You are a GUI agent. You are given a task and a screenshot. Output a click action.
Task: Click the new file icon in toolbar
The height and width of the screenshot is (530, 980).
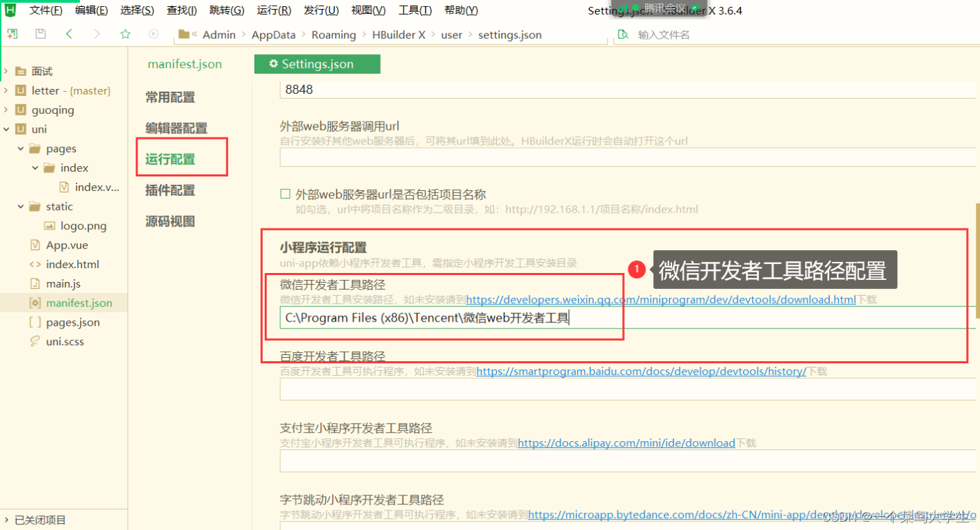[x=13, y=34]
